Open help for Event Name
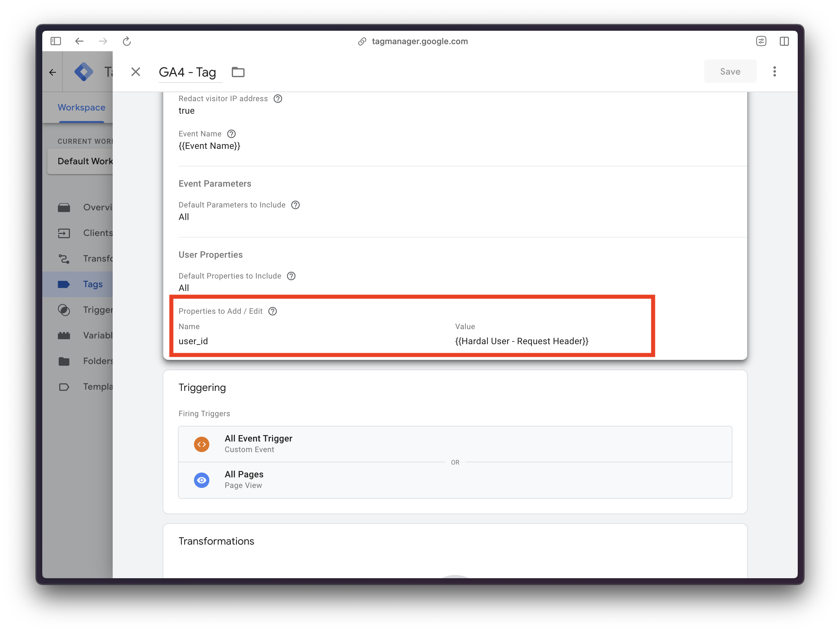The image size is (840, 632). pyautogui.click(x=231, y=134)
